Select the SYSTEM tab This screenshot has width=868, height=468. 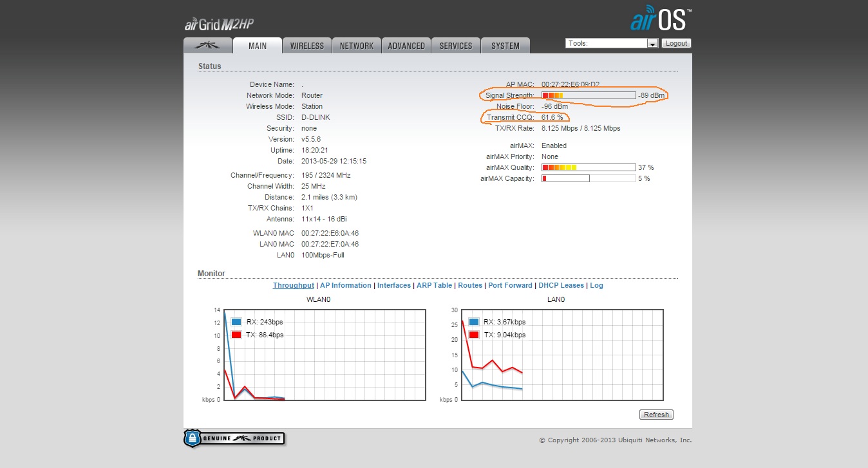[x=505, y=46]
